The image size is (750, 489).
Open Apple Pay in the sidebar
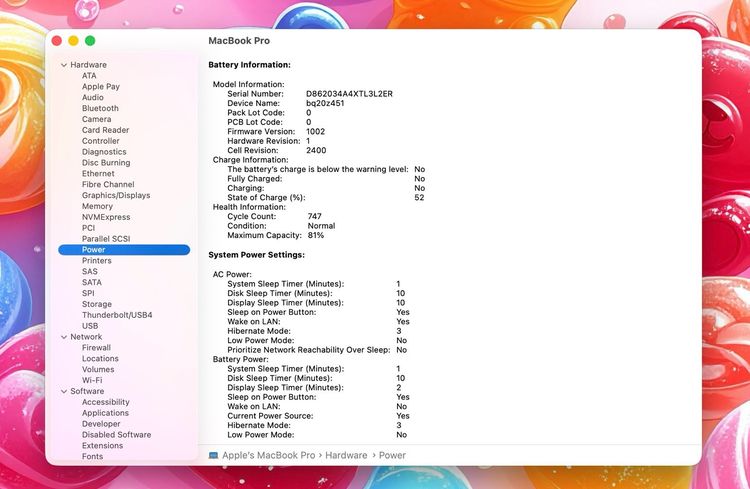[x=100, y=87]
